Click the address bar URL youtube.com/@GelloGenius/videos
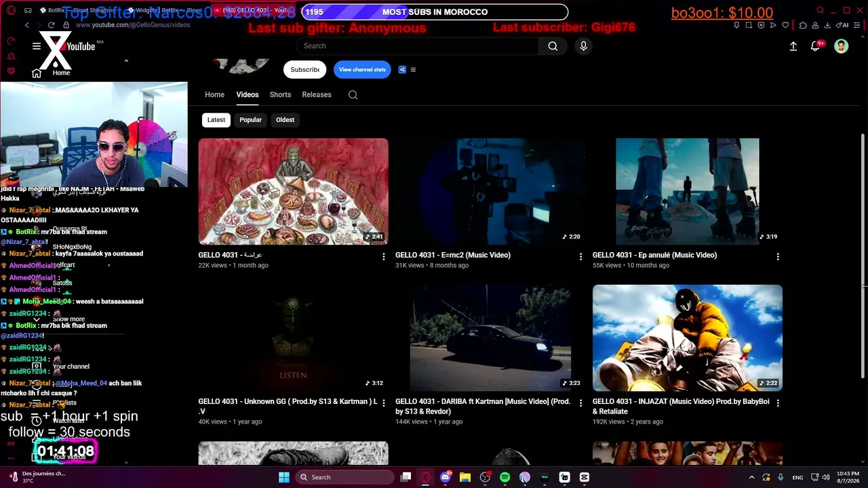 [133, 25]
